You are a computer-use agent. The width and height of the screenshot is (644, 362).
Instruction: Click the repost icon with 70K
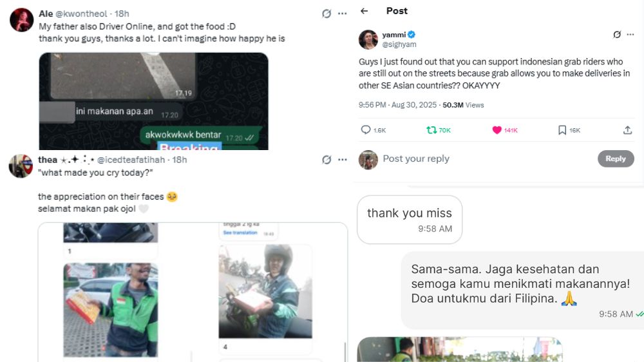coord(431,130)
